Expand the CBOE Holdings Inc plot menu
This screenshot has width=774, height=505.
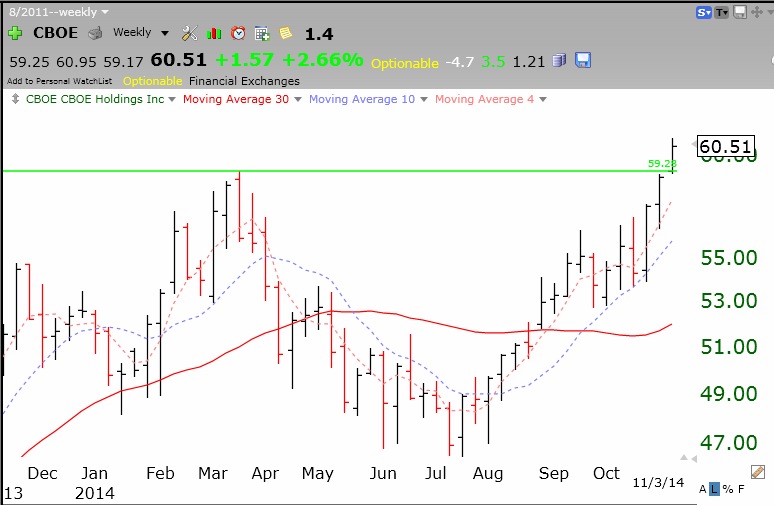click(172, 99)
